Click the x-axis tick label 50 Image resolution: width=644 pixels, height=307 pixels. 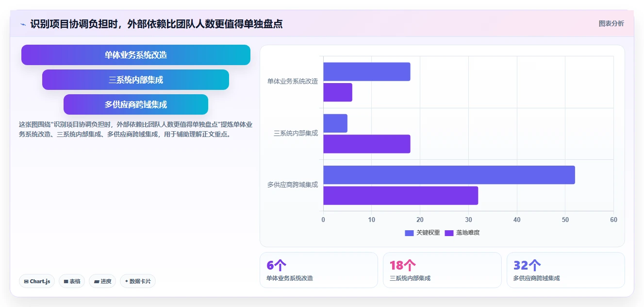(x=565, y=220)
